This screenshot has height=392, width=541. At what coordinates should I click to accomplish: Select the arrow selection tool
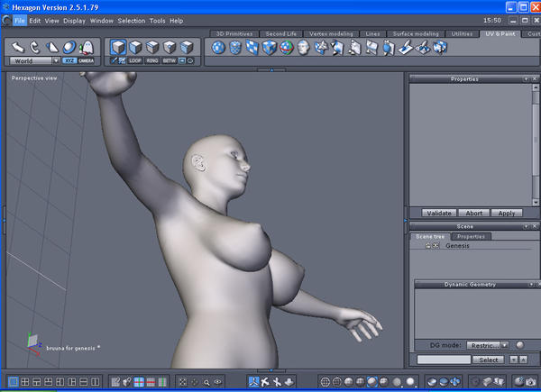click(x=17, y=47)
